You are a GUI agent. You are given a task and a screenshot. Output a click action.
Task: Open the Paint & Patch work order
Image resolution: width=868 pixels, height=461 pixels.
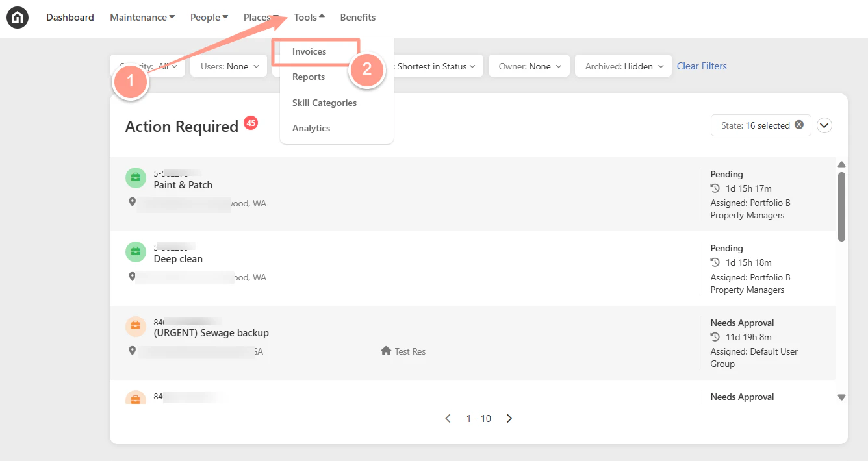(x=183, y=185)
